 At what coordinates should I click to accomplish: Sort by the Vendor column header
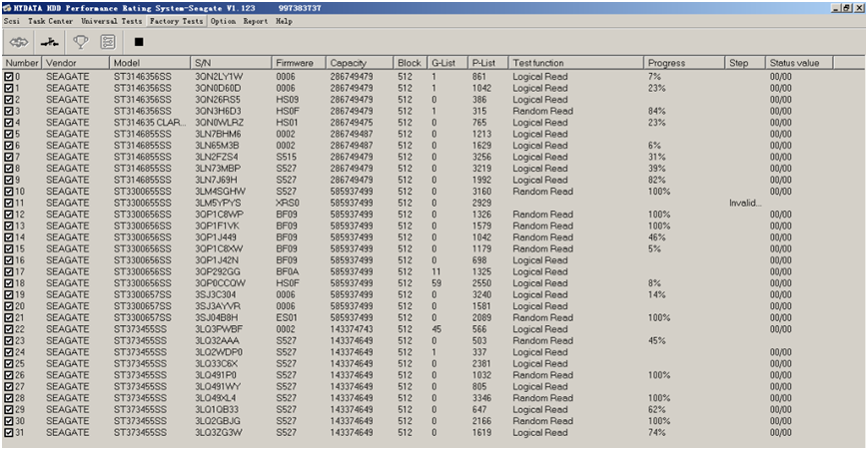(75, 63)
